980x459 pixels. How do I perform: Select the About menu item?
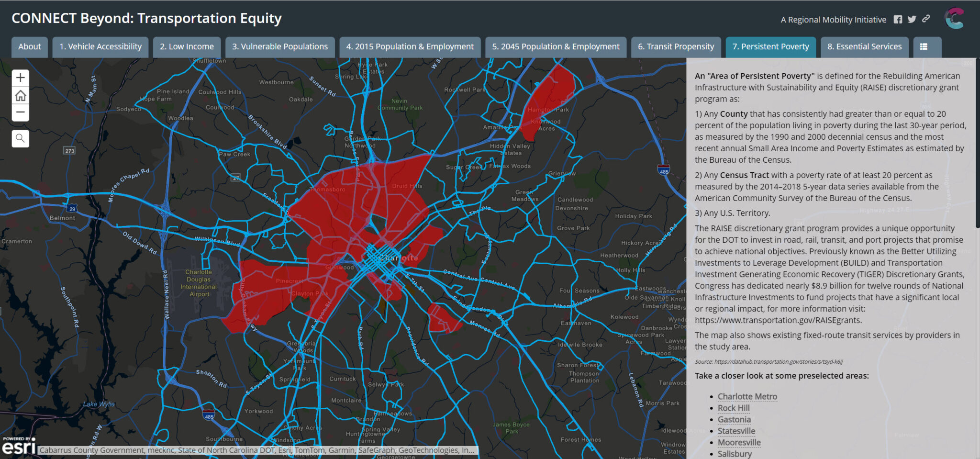(x=29, y=46)
